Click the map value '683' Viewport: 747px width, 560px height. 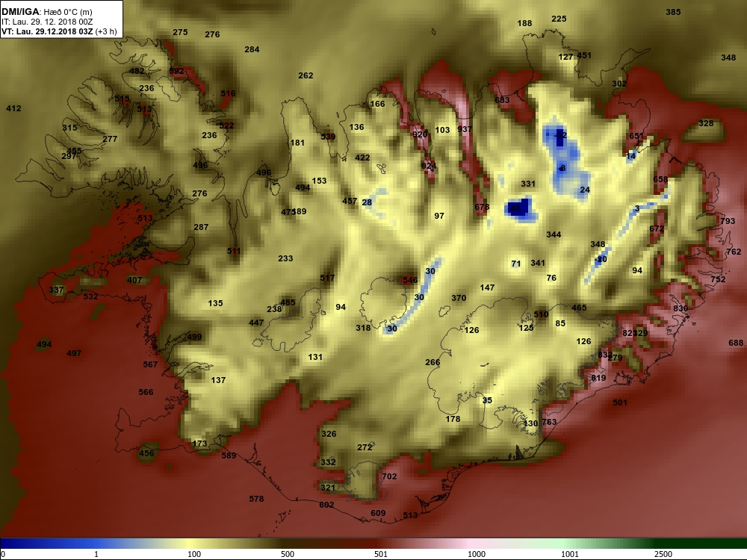(502, 99)
